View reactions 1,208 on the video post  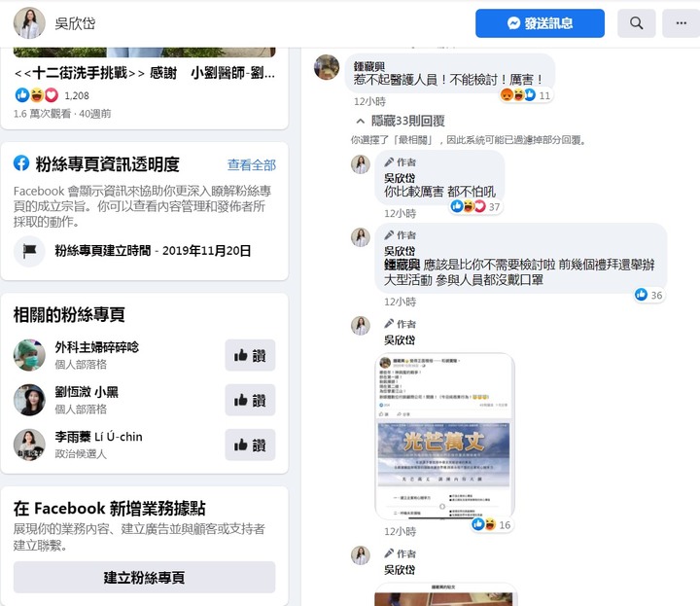click(52, 95)
